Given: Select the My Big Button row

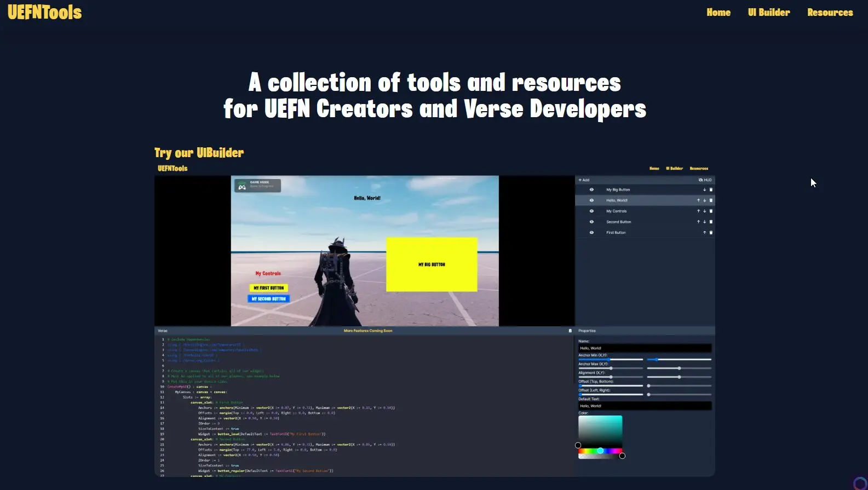Looking at the screenshot, I should pyautogui.click(x=645, y=190).
